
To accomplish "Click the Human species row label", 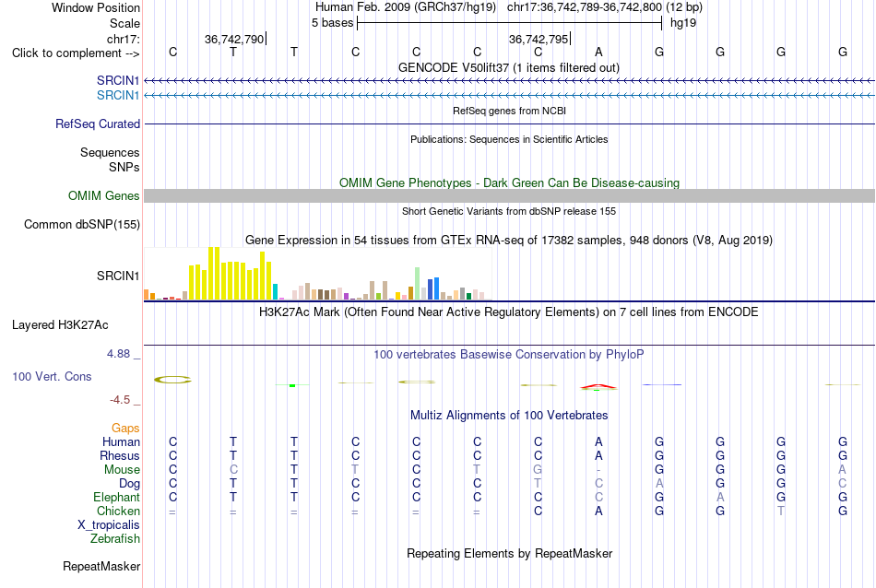I will point(121,441).
